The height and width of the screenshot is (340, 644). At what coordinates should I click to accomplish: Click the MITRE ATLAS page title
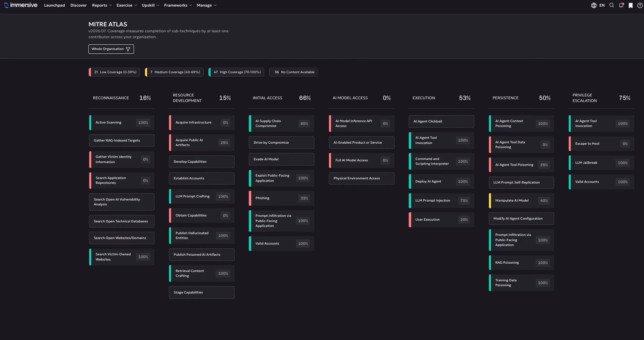[x=108, y=24]
